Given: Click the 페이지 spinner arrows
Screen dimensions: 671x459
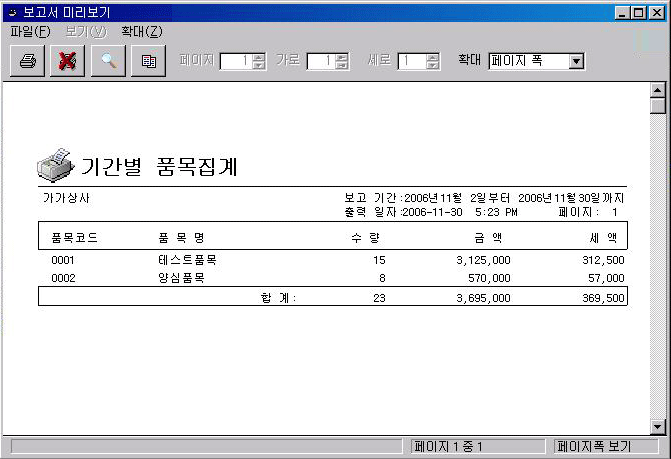Looking at the screenshot, I should 259,61.
